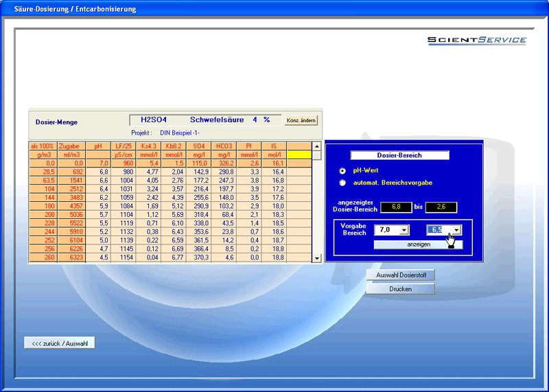Image resolution: width=549 pixels, height=392 pixels.
Task: Go back via zurück / Auswahl button
Action: coord(60,343)
